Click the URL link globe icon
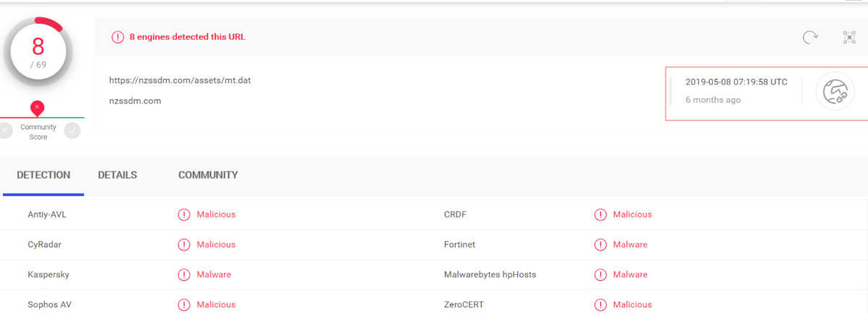 pyautogui.click(x=835, y=92)
